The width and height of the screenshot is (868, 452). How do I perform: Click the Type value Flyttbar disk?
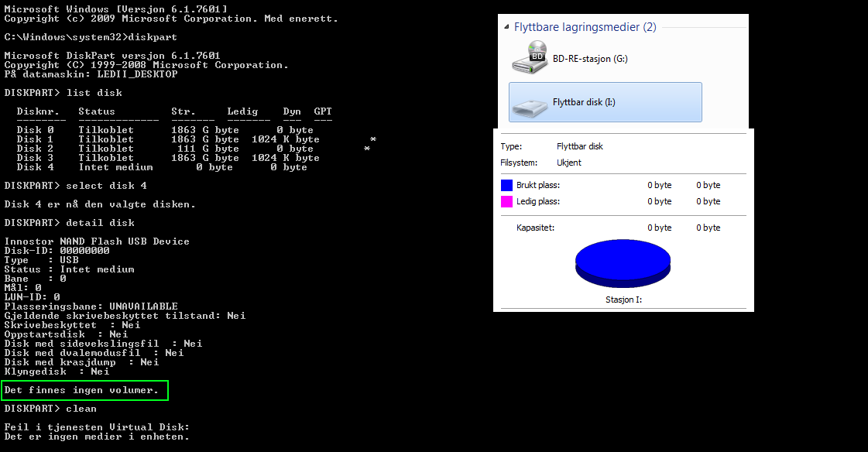tap(580, 146)
